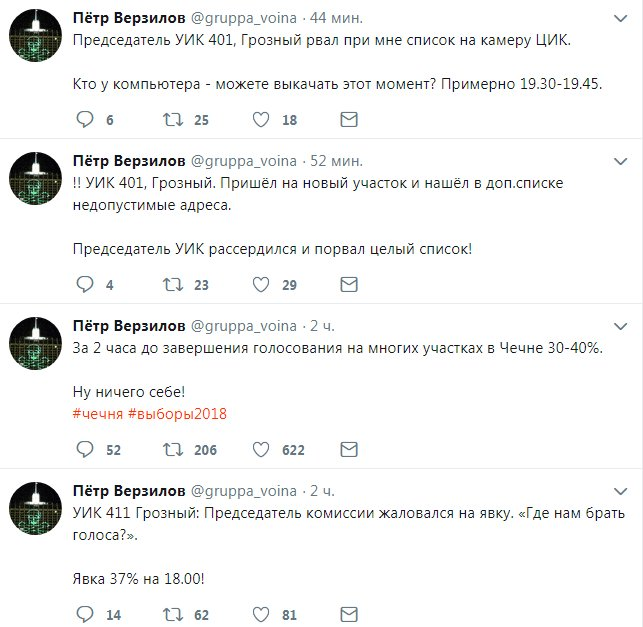Like the tweet with 18 likes
Screen dimensions: 643x627
pos(261,120)
